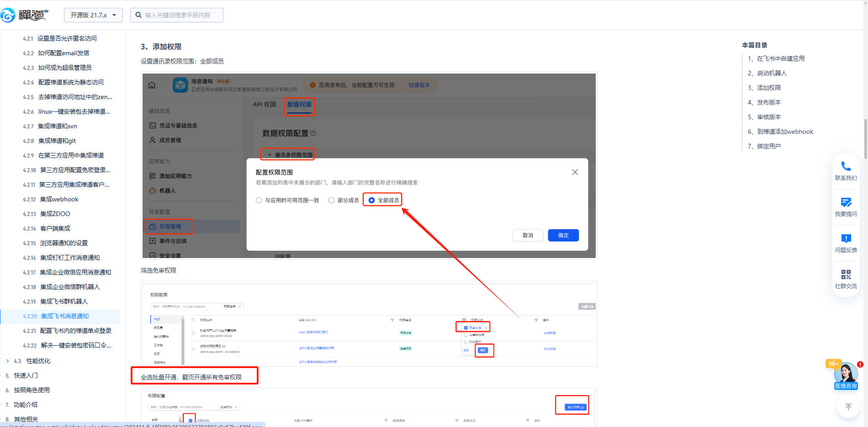Screen dimensions: 868x427
Task: Close the 配置权限范围 dialog with X
Action: coord(575,172)
